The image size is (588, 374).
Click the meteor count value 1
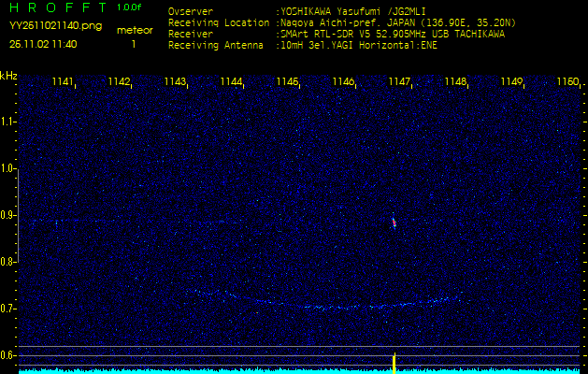click(133, 44)
